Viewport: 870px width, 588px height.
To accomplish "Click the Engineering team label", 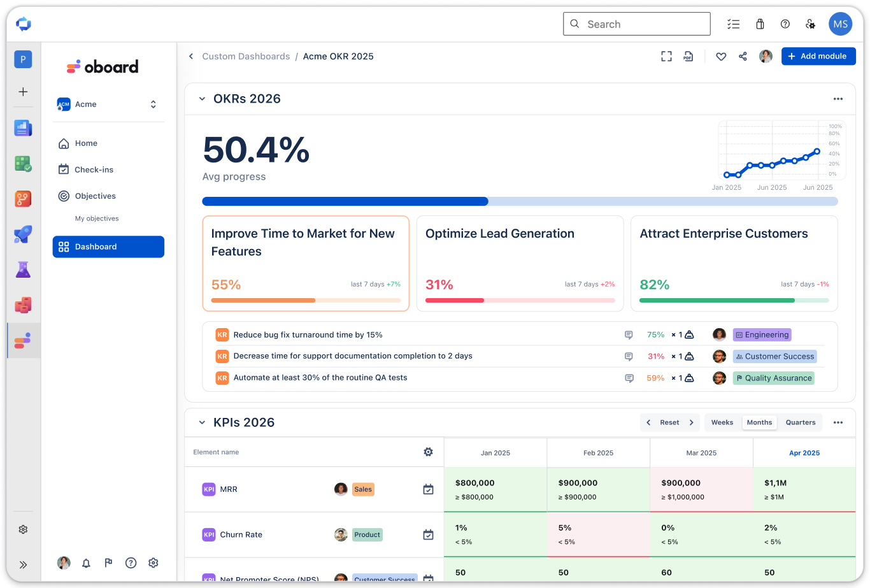I will pyautogui.click(x=762, y=335).
